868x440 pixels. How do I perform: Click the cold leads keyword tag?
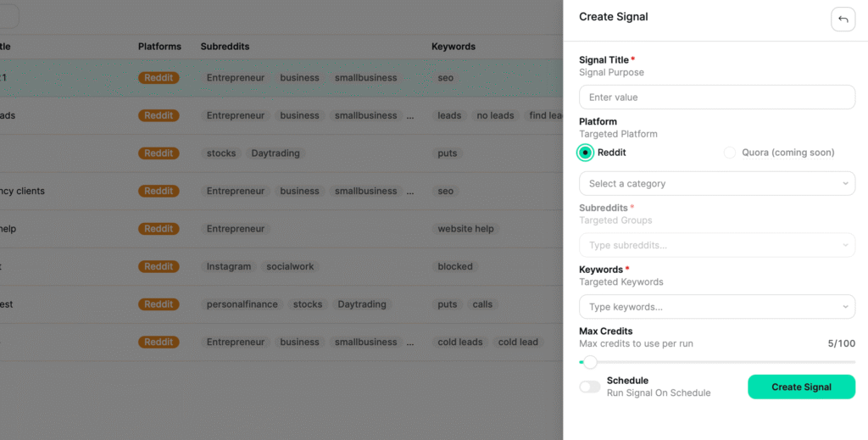pos(460,343)
